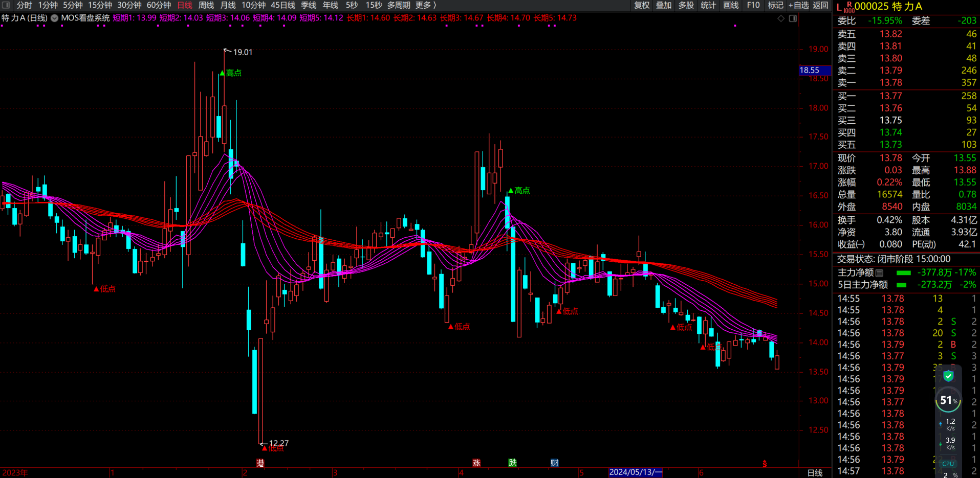980x478 pixels.
Task: Click the green shield security widget icon
Action: pyautogui.click(x=948, y=376)
